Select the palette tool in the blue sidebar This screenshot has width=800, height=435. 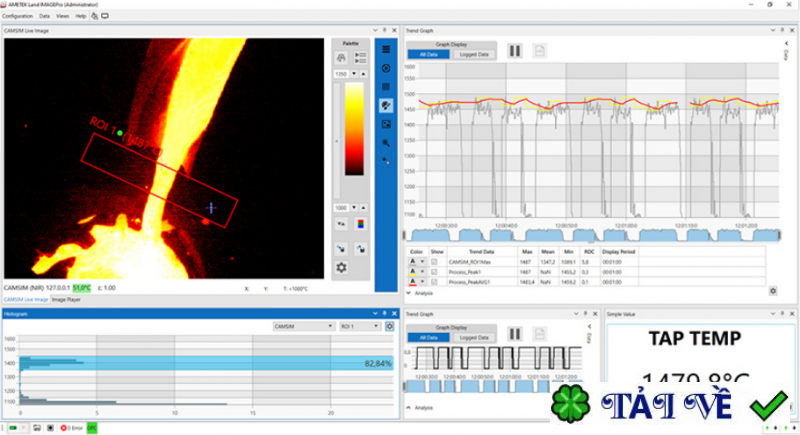click(386, 105)
